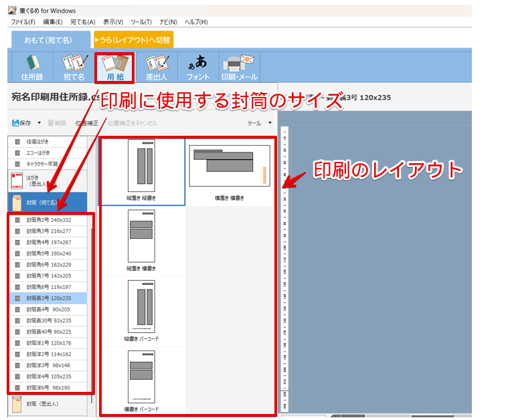Switch to うら(レイアウト)へ切替 tab
Screen dimensions: 506x420
[134, 39]
